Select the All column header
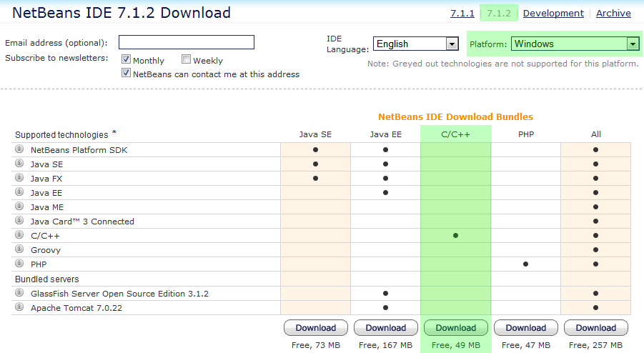This screenshot has height=353, width=644. (596, 134)
